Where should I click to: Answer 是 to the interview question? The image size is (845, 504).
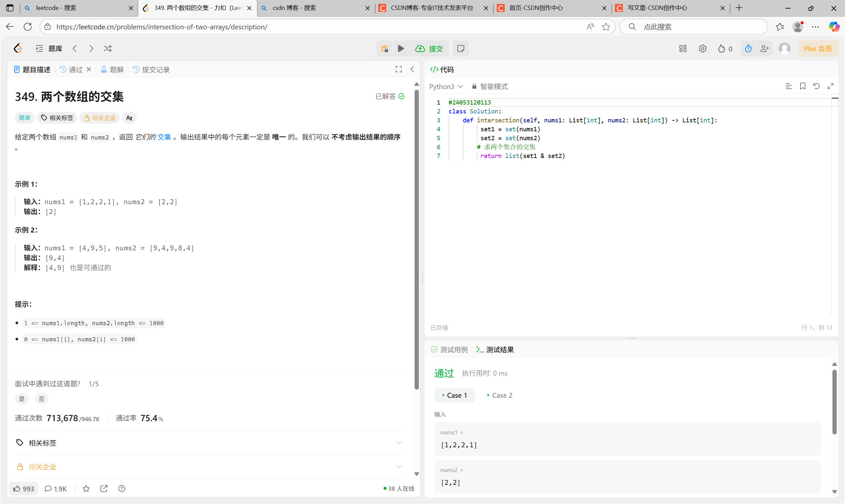pos(22,399)
